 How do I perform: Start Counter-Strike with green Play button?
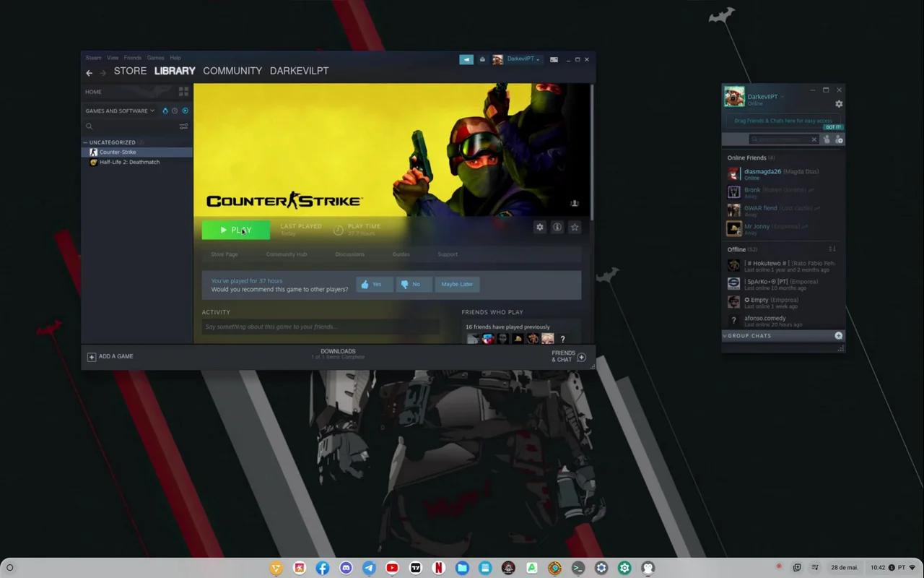pos(236,230)
